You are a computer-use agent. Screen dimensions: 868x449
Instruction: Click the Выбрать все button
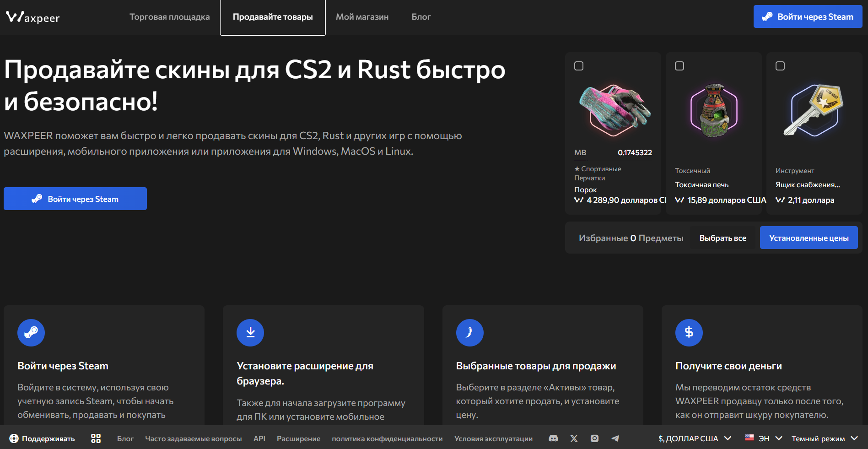[722, 238]
